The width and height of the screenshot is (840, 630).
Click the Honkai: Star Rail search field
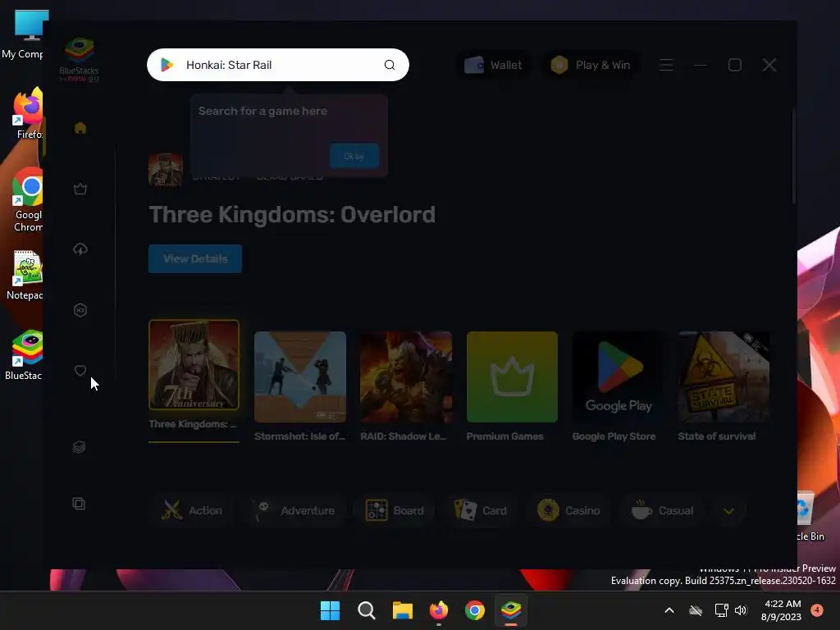[278, 65]
